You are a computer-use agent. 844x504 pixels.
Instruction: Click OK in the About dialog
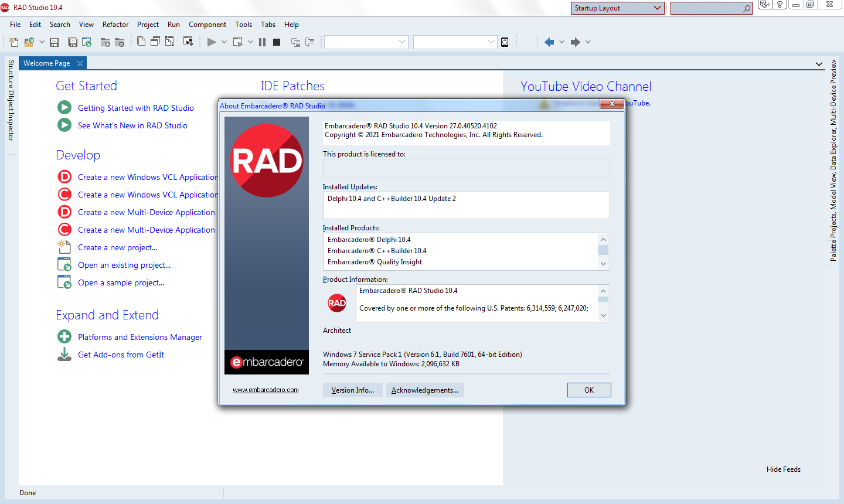pos(589,390)
